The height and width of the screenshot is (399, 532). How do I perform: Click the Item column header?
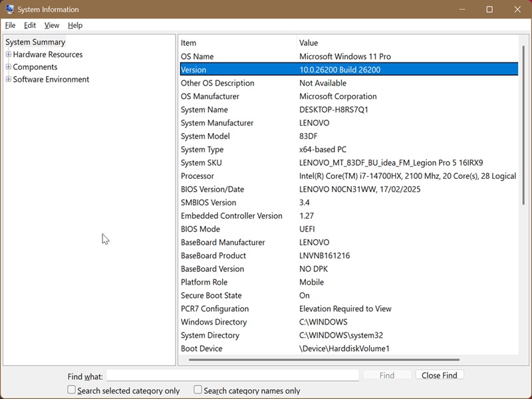(x=238, y=43)
